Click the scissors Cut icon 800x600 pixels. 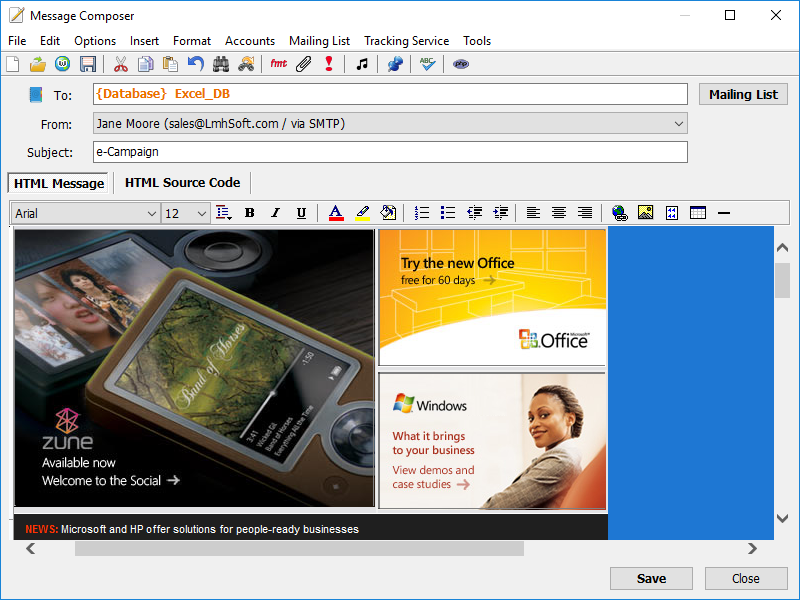point(120,64)
